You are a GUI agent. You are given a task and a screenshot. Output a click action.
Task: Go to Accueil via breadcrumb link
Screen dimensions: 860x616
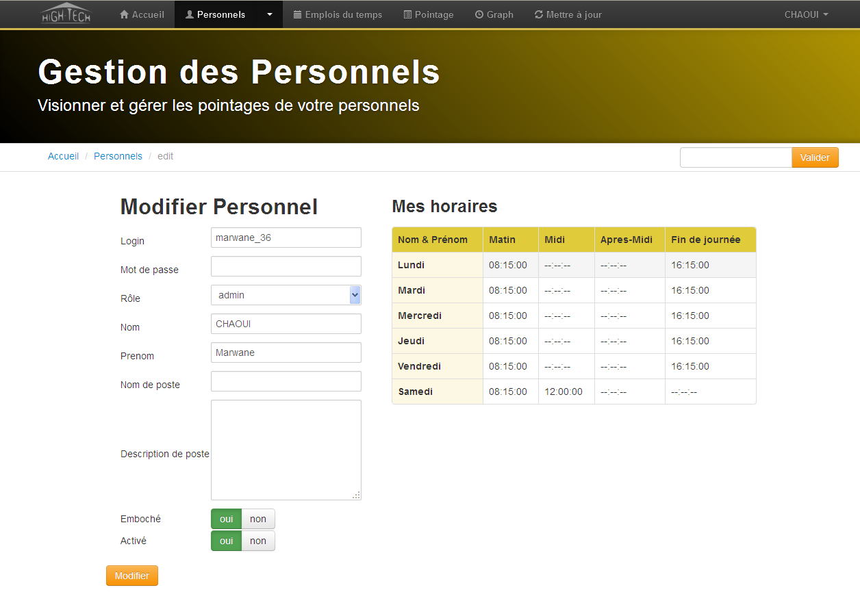(x=63, y=156)
